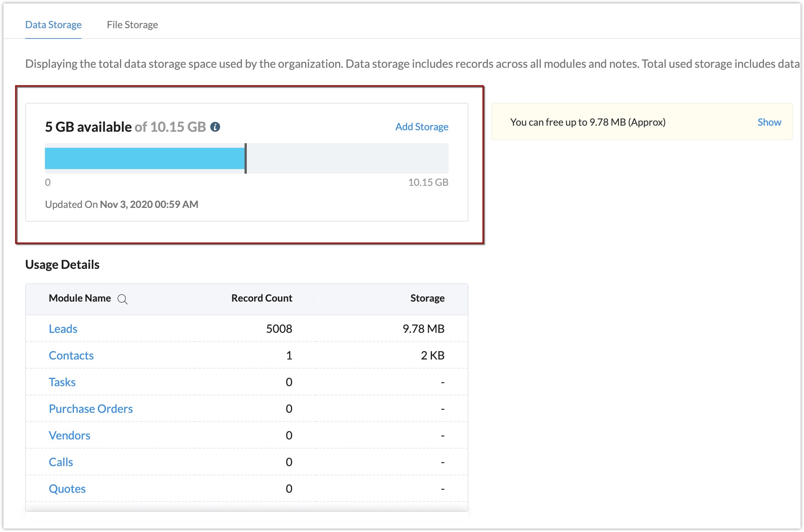Click the Leads record count 5008
Viewport: 804px width, 532px height.
pyautogui.click(x=279, y=328)
